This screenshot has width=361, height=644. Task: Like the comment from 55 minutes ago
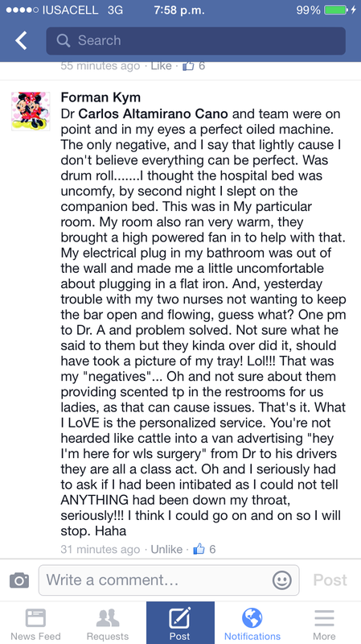pyautogui.click(x=162, y=66)
